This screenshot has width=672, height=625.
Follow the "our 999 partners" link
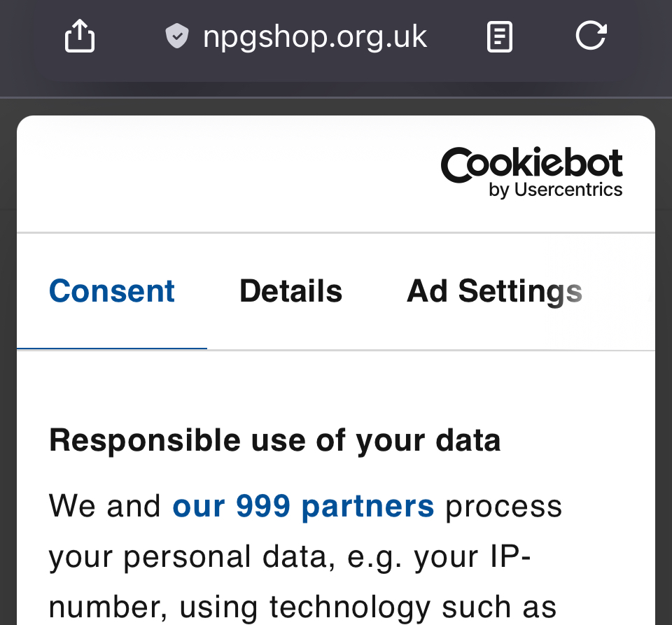[303, 506]
